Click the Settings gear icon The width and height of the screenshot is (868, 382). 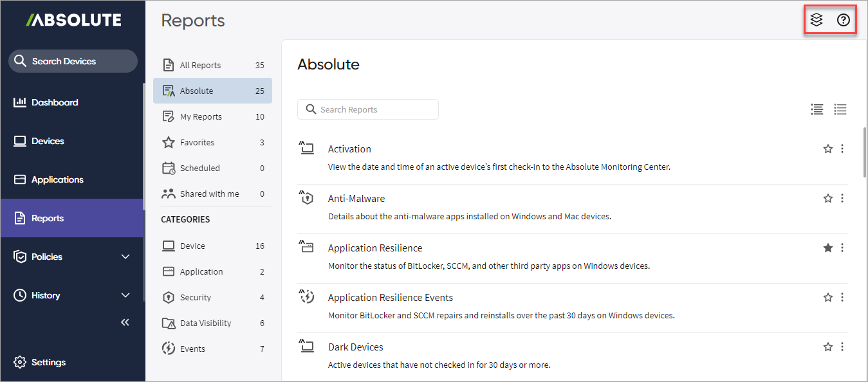pos(20,362)
